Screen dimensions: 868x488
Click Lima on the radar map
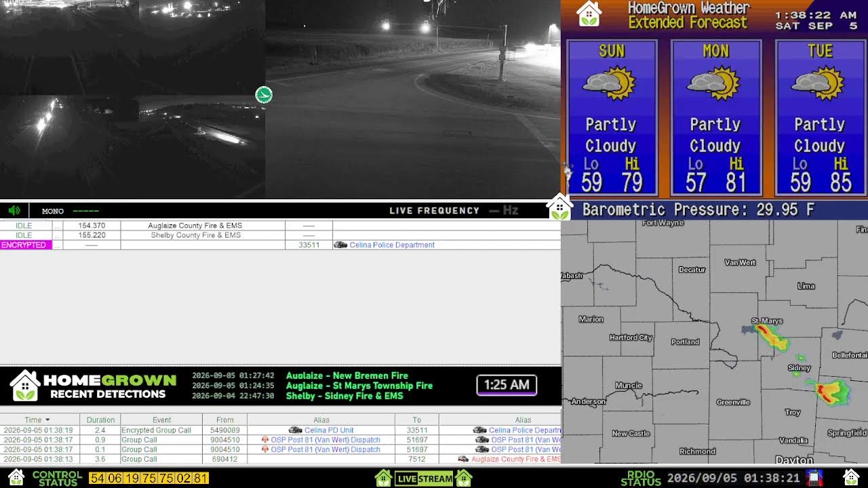tap(806, 286)
